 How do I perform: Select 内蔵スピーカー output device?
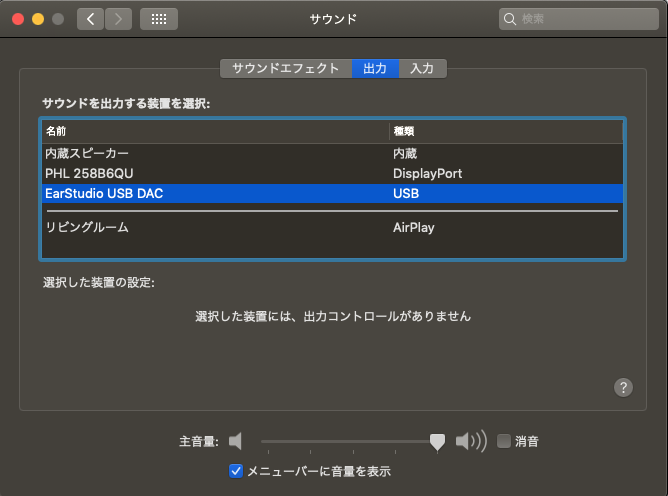[332, 153]
